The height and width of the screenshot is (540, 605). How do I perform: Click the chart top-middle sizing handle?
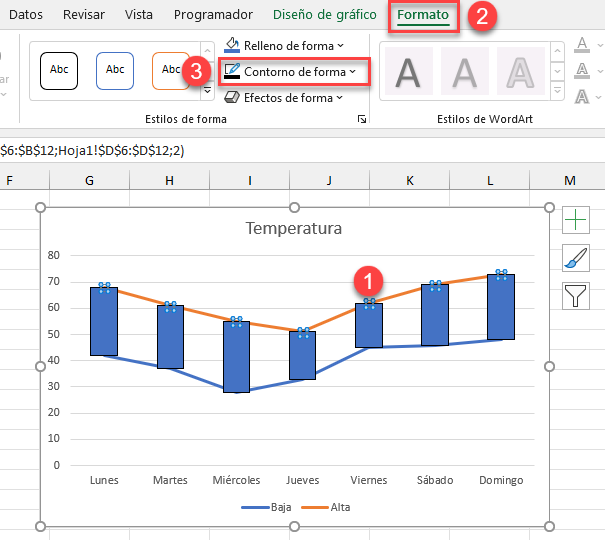point(294,208)
